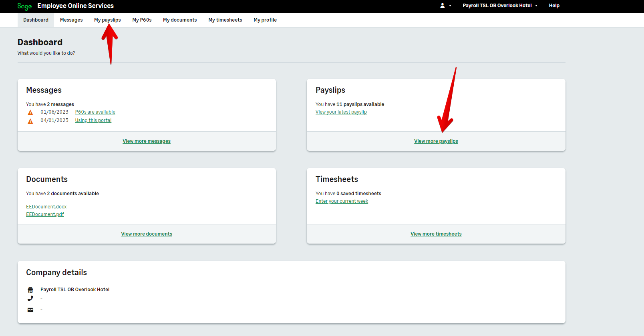Open the My P60s tab
Viewport: 644px width, 336px height.
[142, 20]
